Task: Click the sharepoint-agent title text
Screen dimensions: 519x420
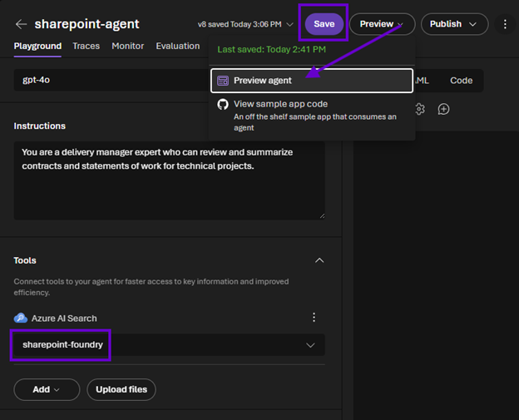Action: (86, 24)
